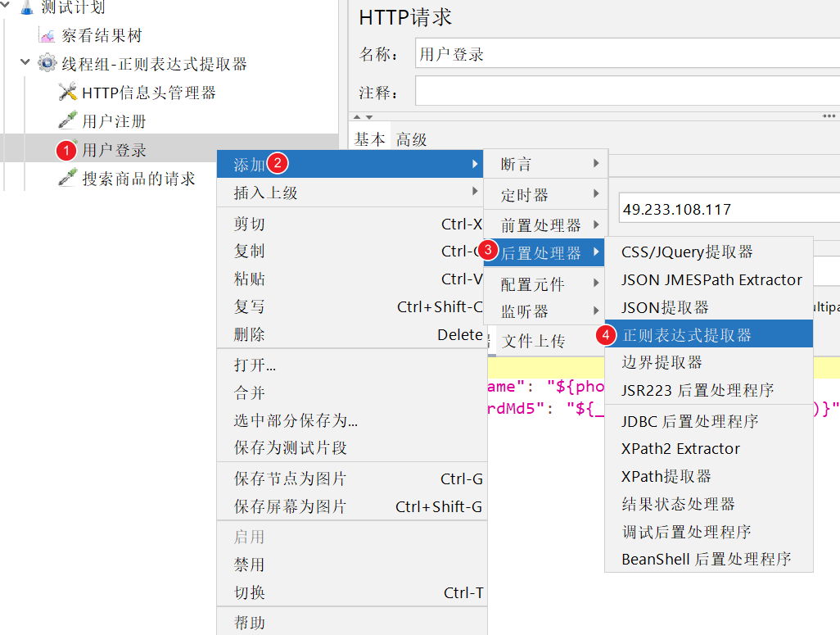Select 用户注册 tree item

point(114,121)
